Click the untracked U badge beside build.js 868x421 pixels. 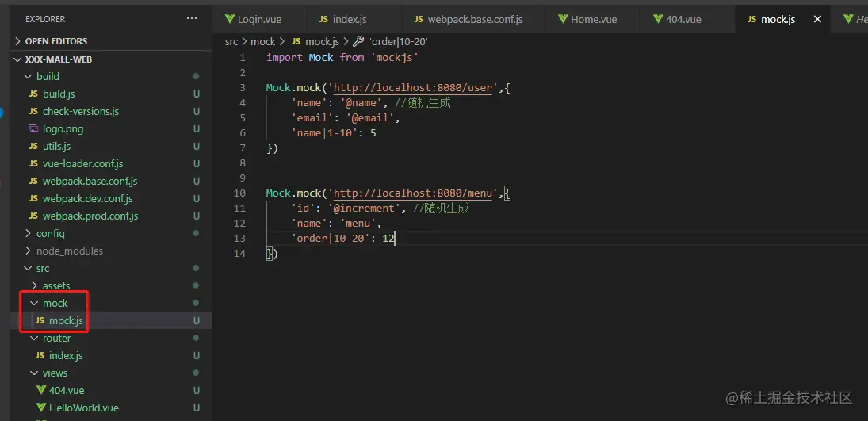pyautogui.click(x=196, y=94)
